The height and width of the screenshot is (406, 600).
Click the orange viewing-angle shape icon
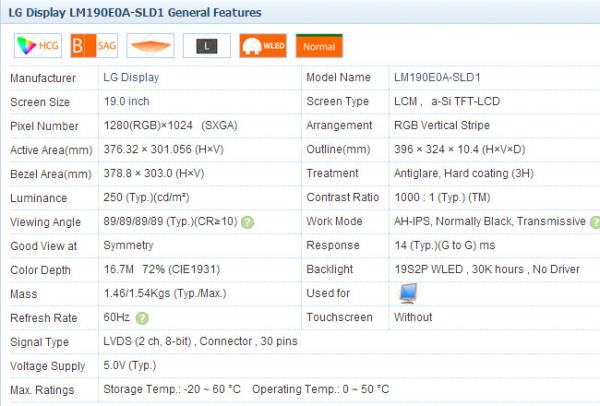pos(150,46)
